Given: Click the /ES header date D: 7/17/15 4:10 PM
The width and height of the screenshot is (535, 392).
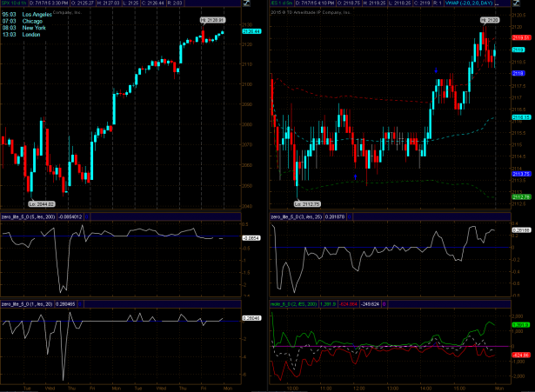Looking at the screenshot, I should click(x=315, y=3).
